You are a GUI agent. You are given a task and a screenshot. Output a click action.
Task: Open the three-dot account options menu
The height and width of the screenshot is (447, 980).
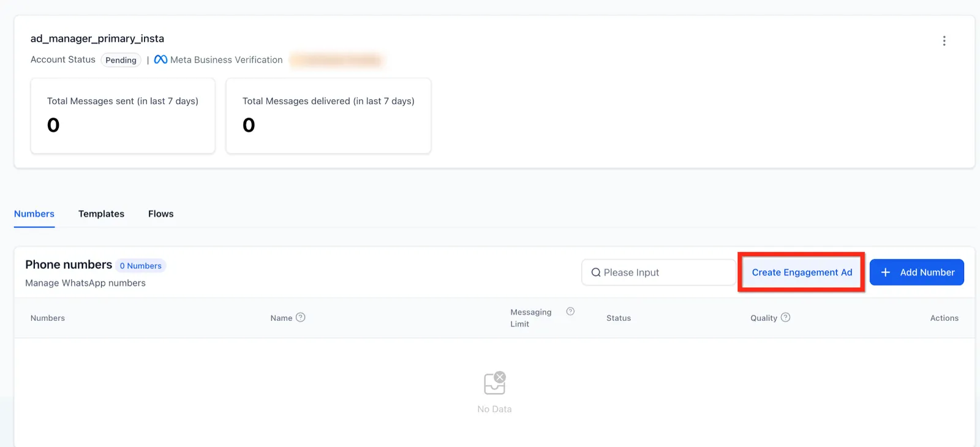click(944, 40)
